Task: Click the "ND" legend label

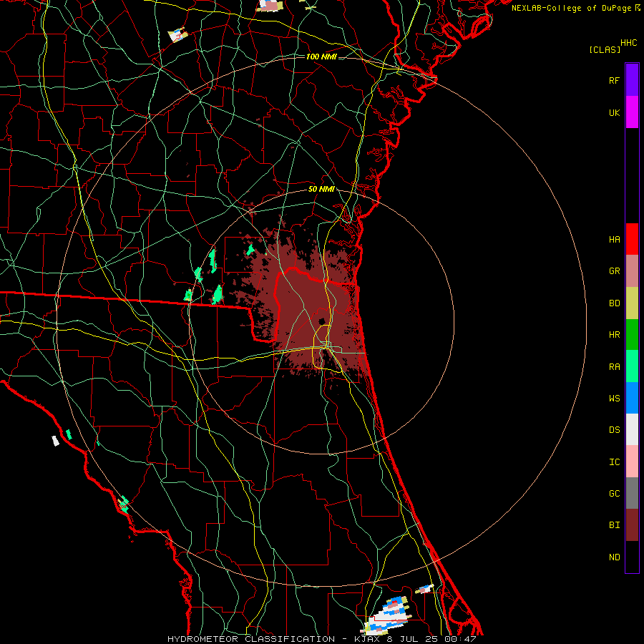Action: point(614,557)
